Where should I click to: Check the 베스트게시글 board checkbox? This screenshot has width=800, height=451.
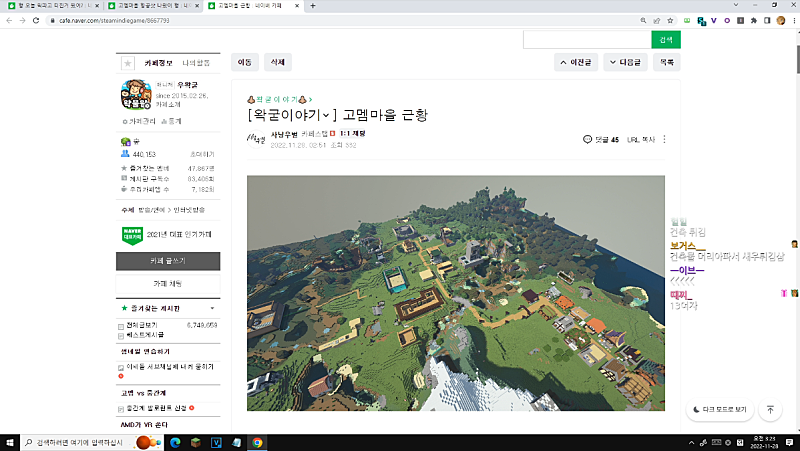121,337
